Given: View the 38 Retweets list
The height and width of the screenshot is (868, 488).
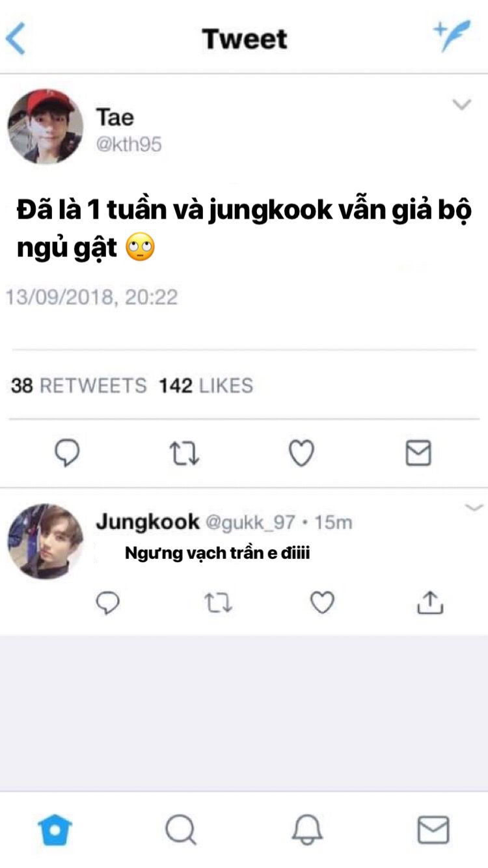Looking at the screenshot, I should 79,386.
